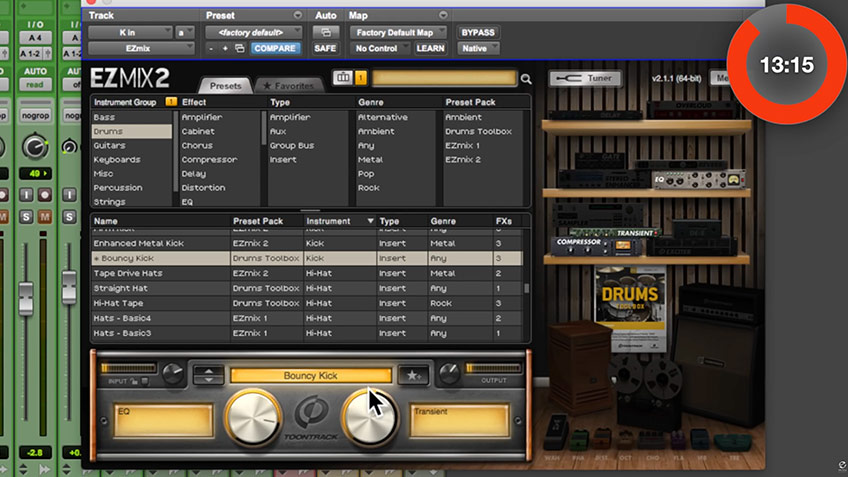This screenshot has width=848, height=477.
Task: Select Drums in Instrument Group list
Action: tap(132, 131)
